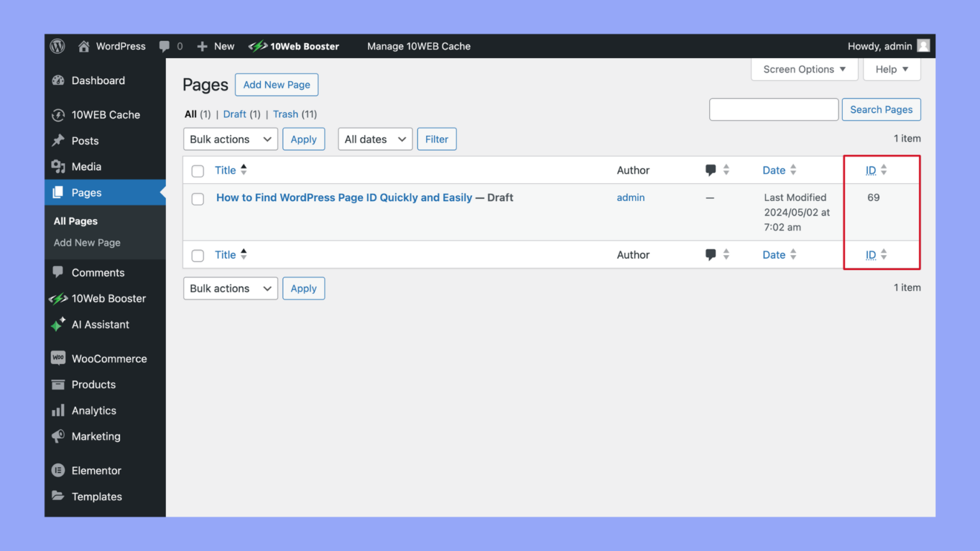Click the Posts pushpin icon
The height and width of the screenshot is (551, 980).
[x=59, y=140]
